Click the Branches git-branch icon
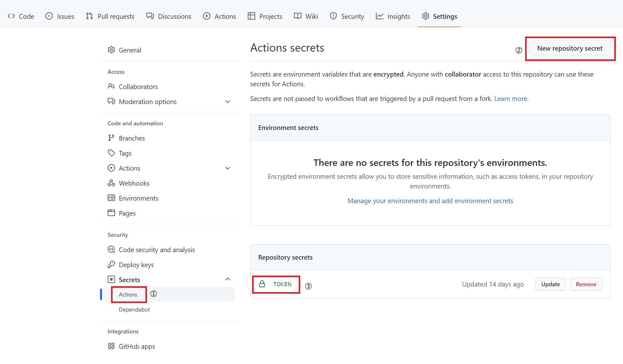This screenshot has height=364, width=623. [x=111, y=138]
